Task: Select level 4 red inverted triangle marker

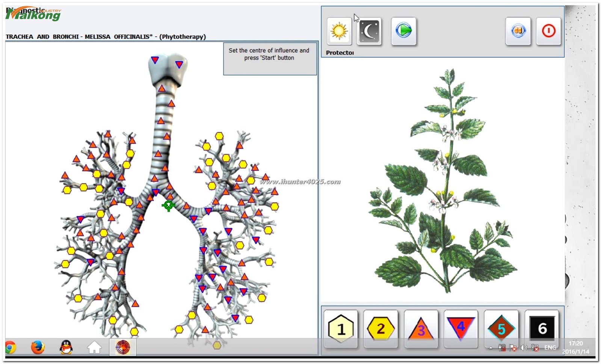Action: pos(461,328)
